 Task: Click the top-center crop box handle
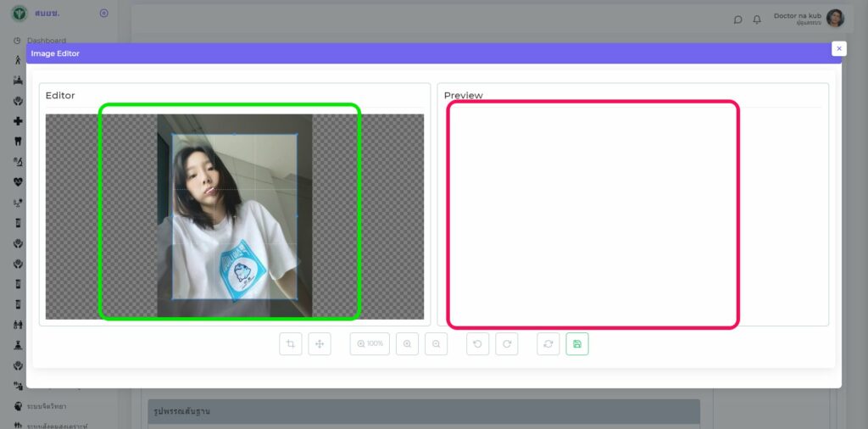(235, 134)
